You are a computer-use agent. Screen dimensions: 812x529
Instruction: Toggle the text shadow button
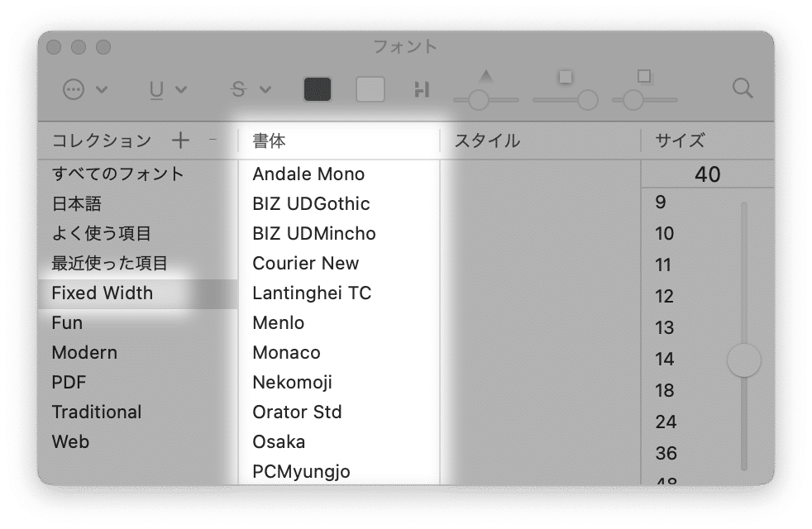point(422,89)
